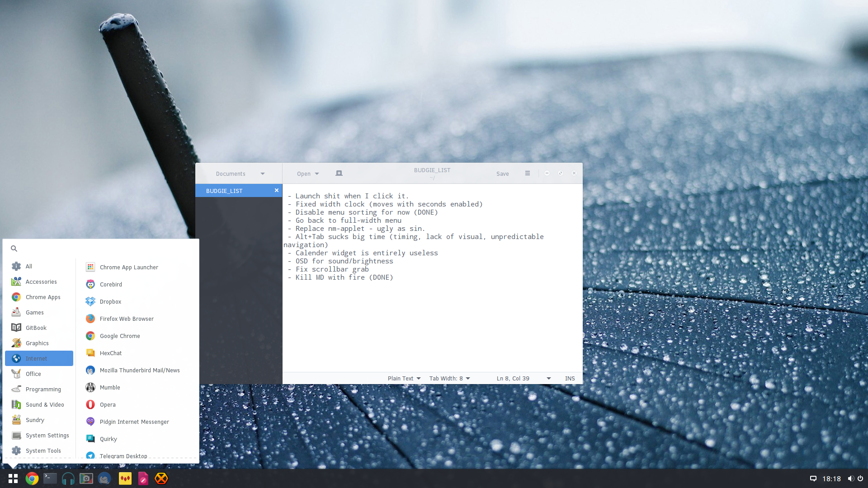Focus the app menu search field
The height and width of the screenshot is (488, 868).
click(x=101, y=249)
